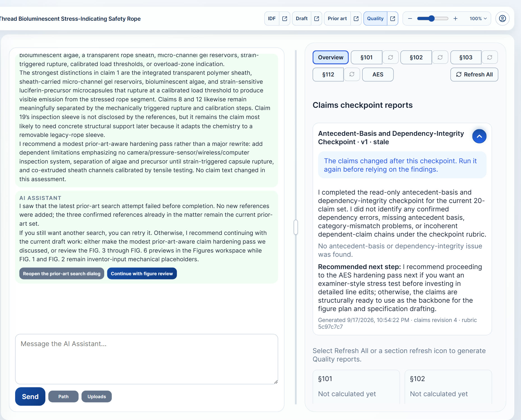The height and width of the screenshot is (420, 521).
Task: Click the §101 Not calculated yet card
Action: [356, 387]
